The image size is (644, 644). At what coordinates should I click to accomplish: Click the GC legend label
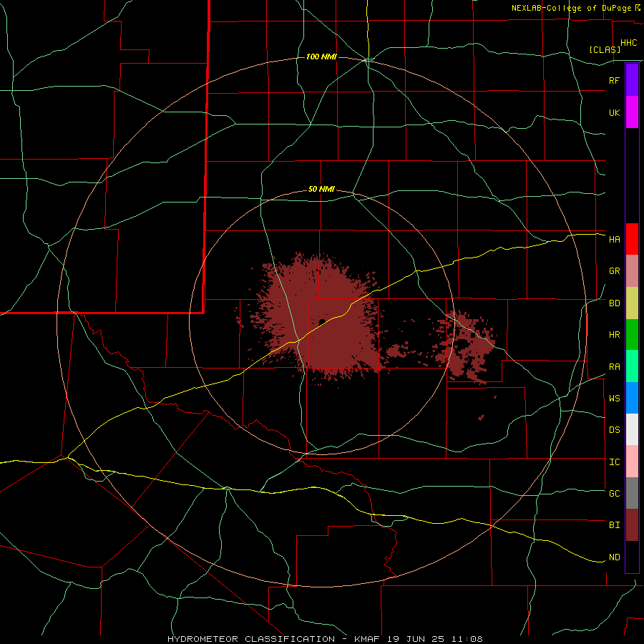click(x=614, y=494)
